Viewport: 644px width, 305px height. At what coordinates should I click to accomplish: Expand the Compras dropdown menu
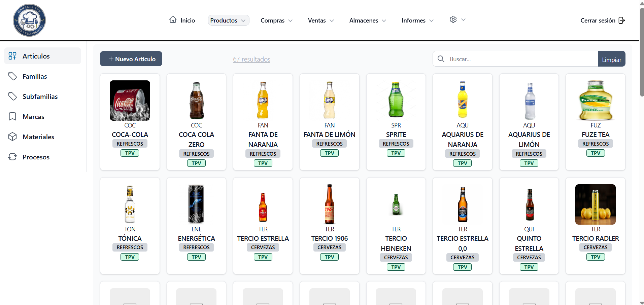coord(276,21)
